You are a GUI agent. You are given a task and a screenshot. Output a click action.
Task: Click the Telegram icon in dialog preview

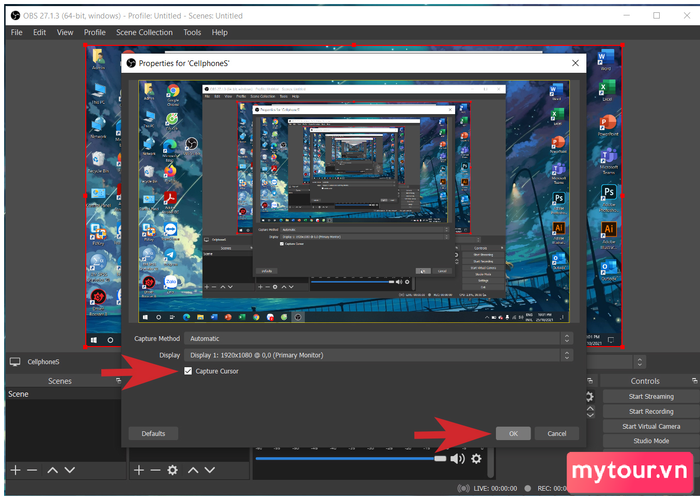point(170,257)
